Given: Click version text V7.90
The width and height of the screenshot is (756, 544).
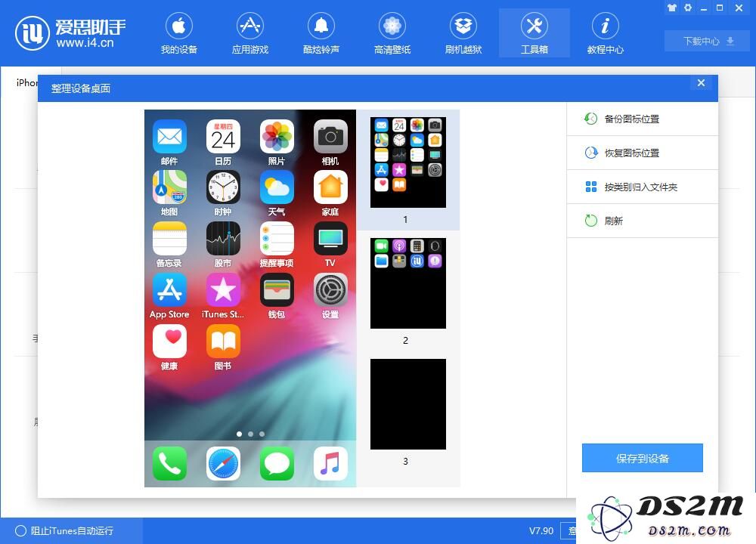Looking at the screenshot, I should point(541,530).
